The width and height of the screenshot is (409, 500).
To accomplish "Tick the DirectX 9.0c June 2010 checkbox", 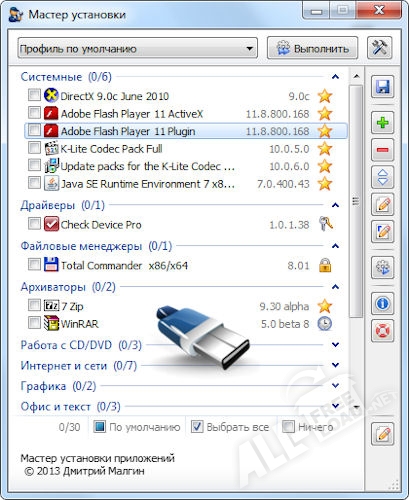I will (x=34, y=95).
